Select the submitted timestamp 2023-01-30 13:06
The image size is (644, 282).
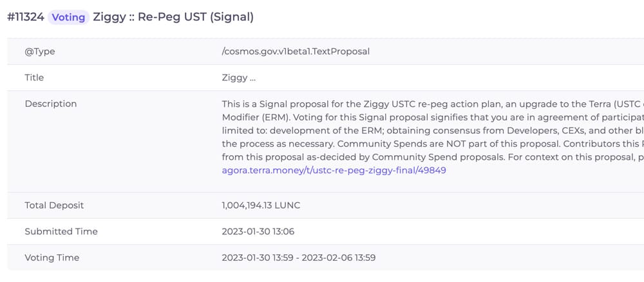click(x=258, y=232)
